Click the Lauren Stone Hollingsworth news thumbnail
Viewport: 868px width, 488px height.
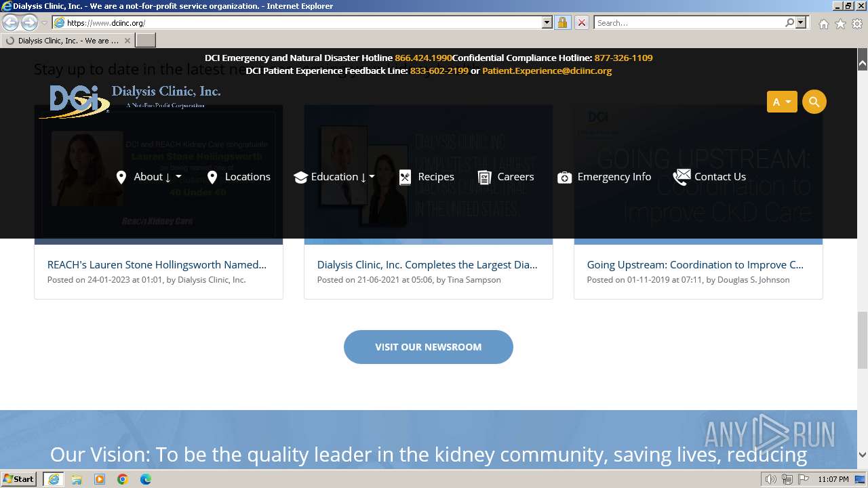(x=159, y=174)
